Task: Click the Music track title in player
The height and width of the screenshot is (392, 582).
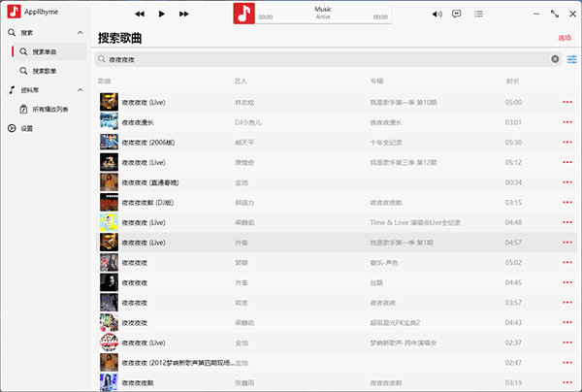Action: pyautogui.click(x=323, y=9)
